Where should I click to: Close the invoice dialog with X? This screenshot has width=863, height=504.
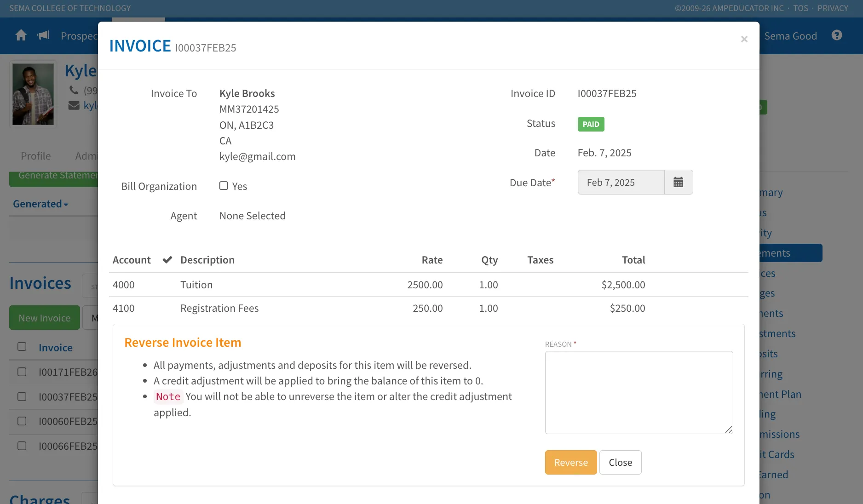[x=744, y=39]
